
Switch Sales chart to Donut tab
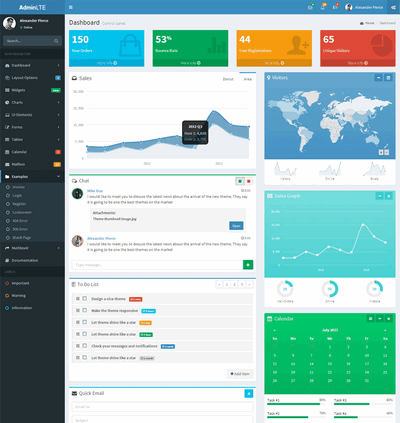click(x=228, y=79)
